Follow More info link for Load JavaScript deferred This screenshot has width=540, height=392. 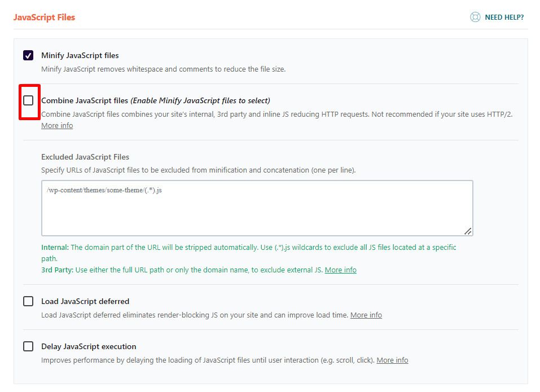[x=366, y=315]
